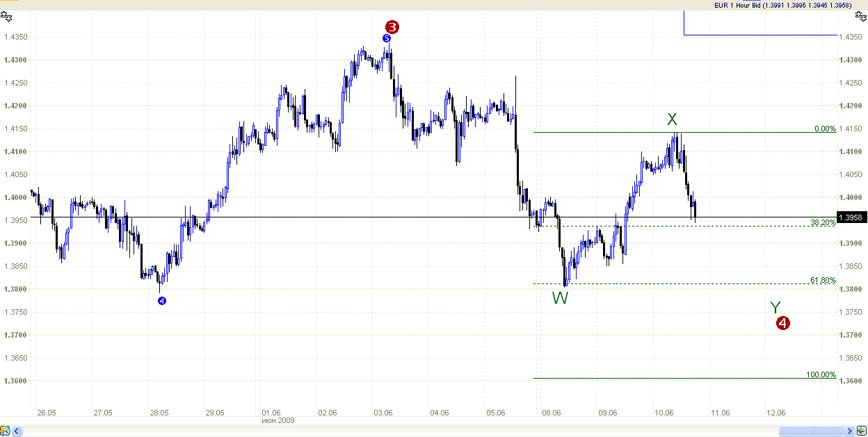Click the horizontal scrollbar thumb
This screenshot has height=437, width=868.
[x=810, y=431]
